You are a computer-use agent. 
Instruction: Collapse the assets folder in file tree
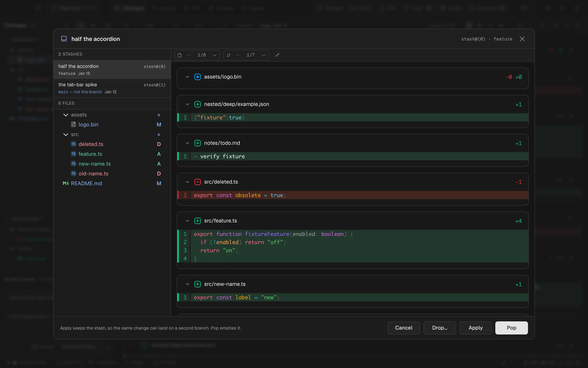66,115
